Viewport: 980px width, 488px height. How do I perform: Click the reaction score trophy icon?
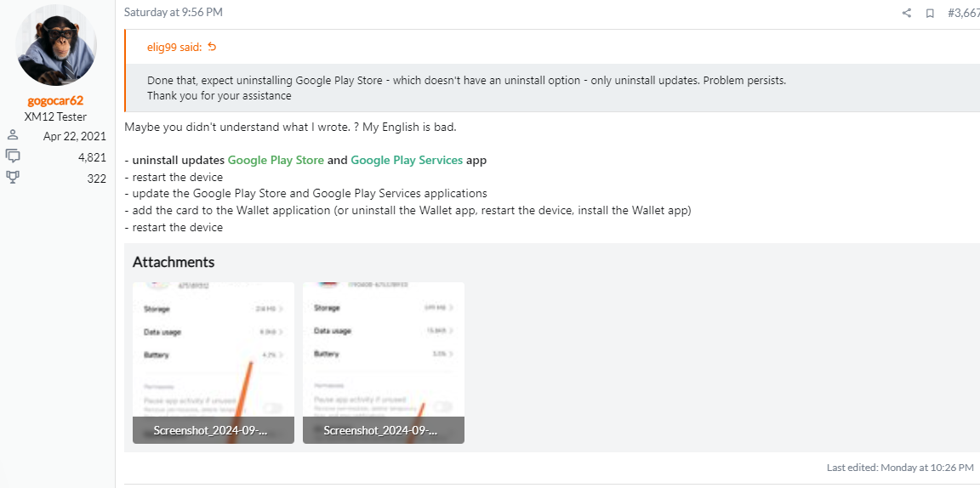[x=13, y=178]
